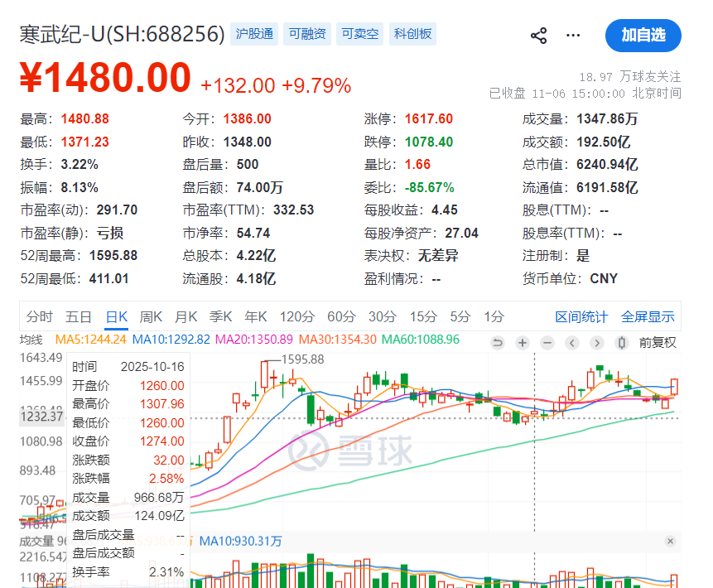The height and width of the screenshot is (588, 713).
Task: Click the MA10:1292.82 indicator label
Action: click(x=171, y=340)
